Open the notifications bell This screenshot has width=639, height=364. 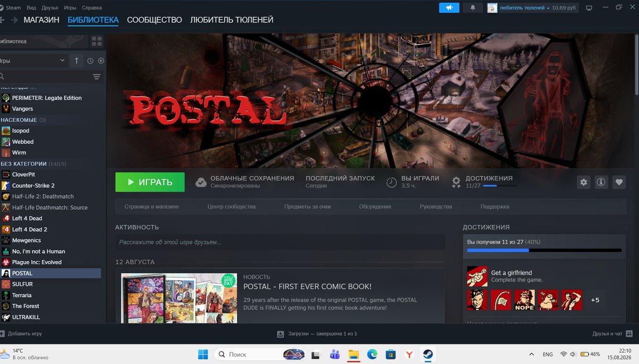(472, 7)
